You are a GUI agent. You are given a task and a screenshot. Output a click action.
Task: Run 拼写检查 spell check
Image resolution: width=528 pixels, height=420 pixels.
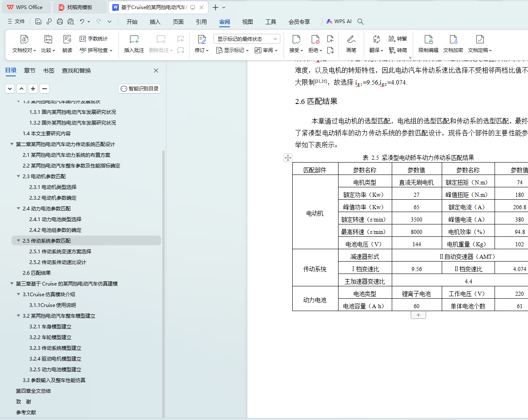pyautogui.click(x=96, y=50)
